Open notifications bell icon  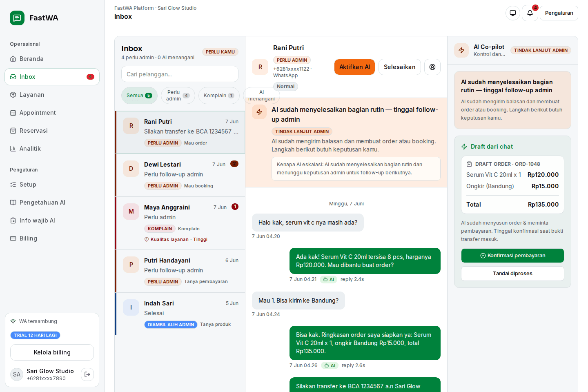pos(530,13)
